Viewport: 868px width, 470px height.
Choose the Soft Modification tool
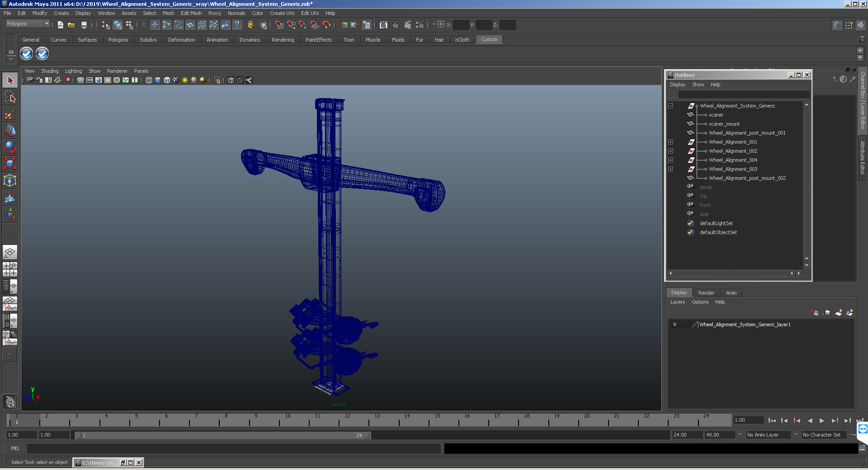tap(10, 197)
